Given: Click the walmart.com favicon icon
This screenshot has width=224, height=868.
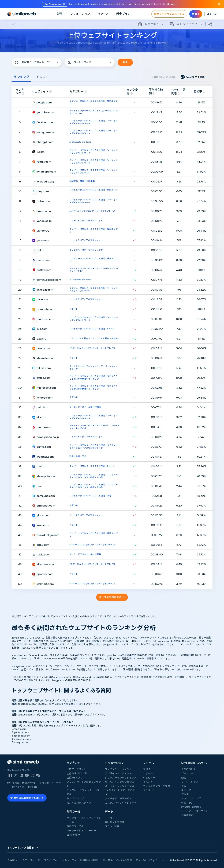Looking at the screenshot, I should coord(34,584).
